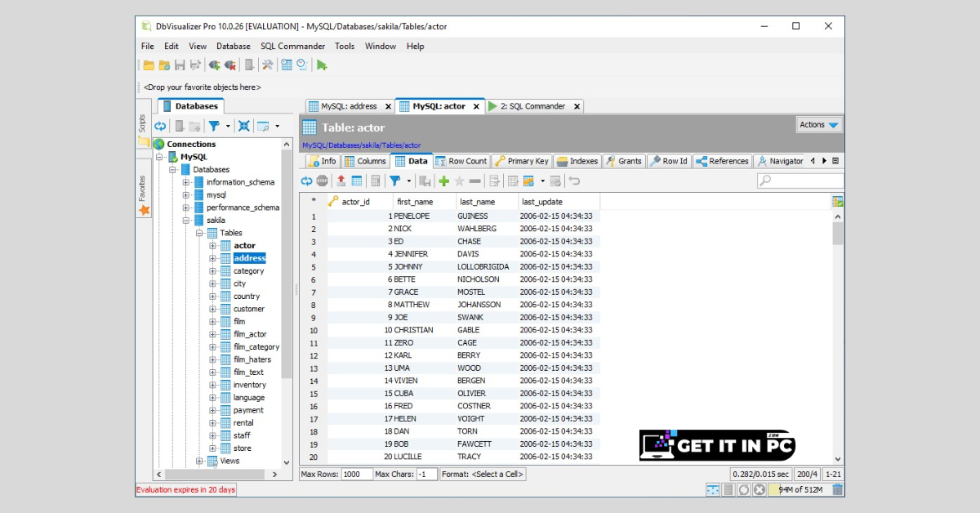Image resolution: width=980 pixels, height=513 pixels.
Task: Click the circular refresh icon in status bar
Action: click(x=743, y=489)
